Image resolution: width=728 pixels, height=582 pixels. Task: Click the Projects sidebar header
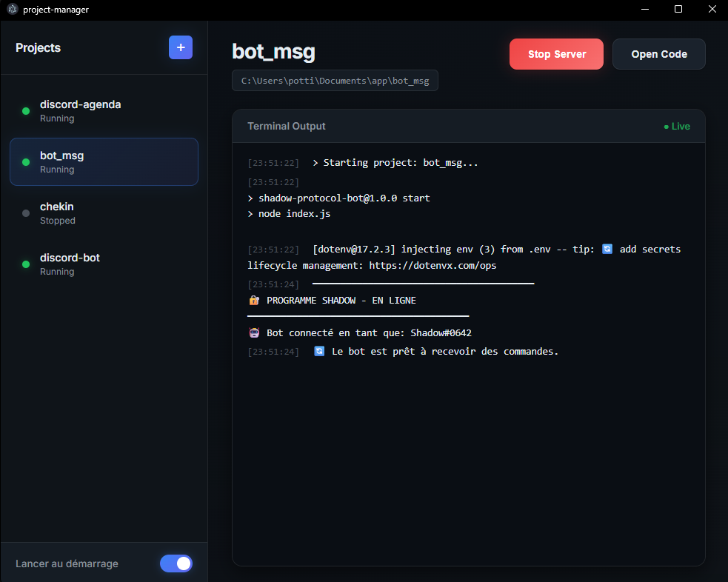pyautogui.click(x=38, y=47)
